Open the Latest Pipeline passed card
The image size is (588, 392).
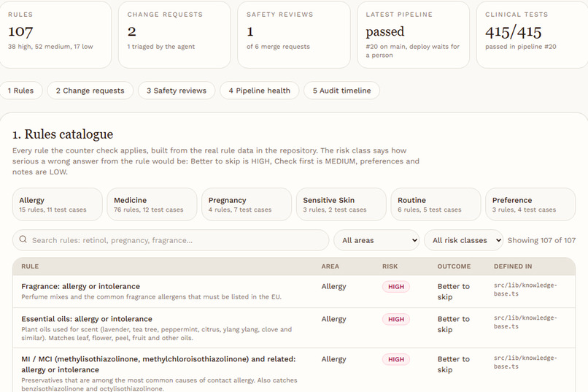click(413, 34)
